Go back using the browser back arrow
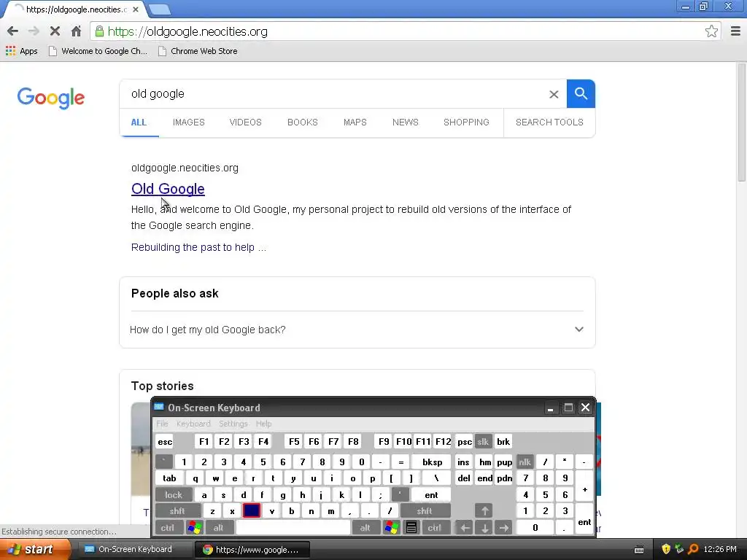This screenshot has height=560, width=747. [13, 31]
